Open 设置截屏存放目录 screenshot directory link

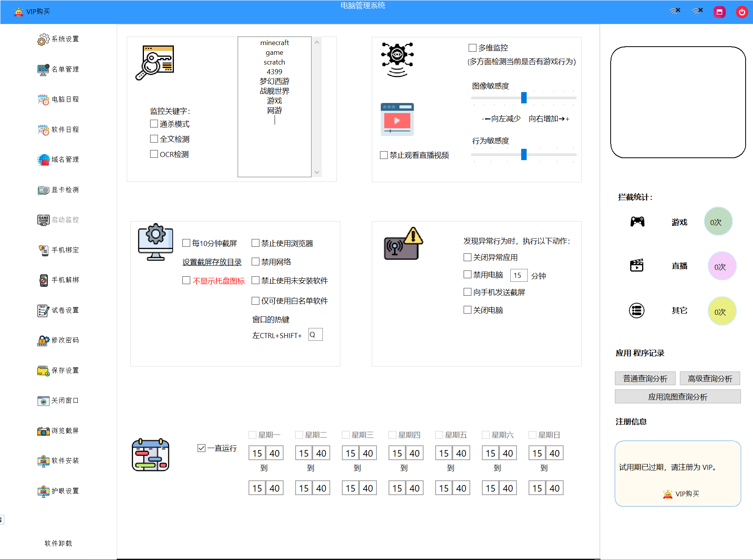click(211, 262)
